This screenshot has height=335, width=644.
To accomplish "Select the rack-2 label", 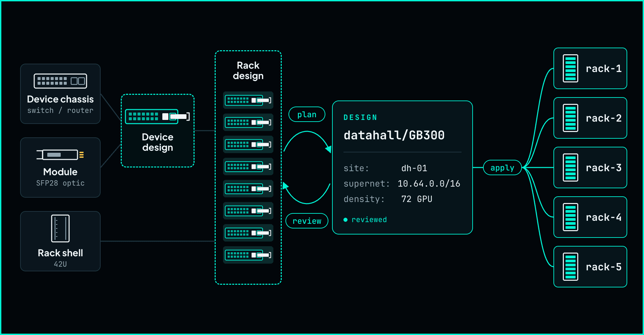I will (x=603, y=118).
